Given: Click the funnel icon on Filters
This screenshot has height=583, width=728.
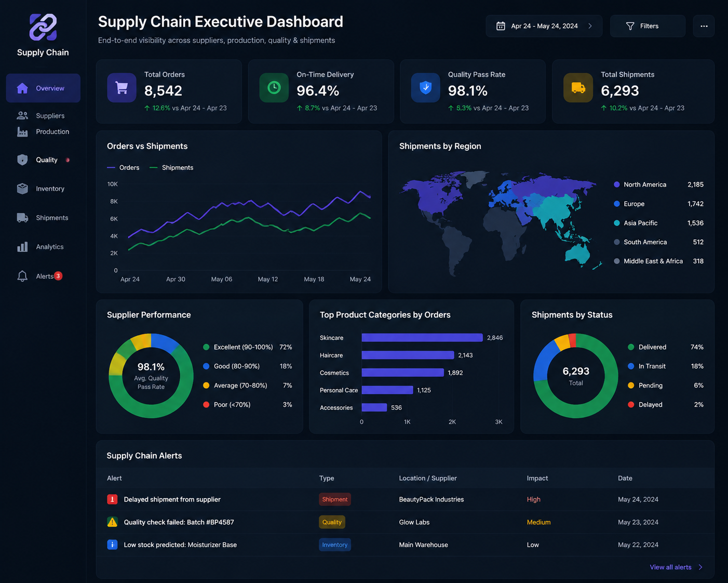Looking at the screenshot, I should [x=630, y=26].
